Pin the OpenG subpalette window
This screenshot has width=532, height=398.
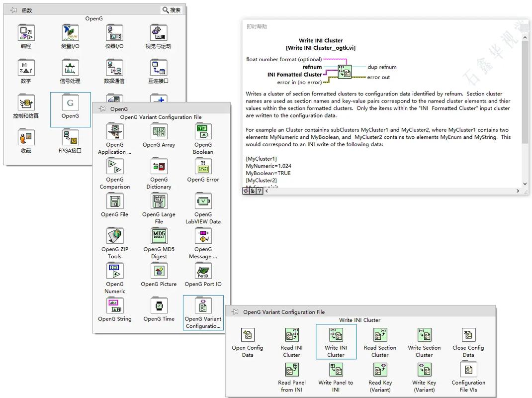(x=102, y=109)
